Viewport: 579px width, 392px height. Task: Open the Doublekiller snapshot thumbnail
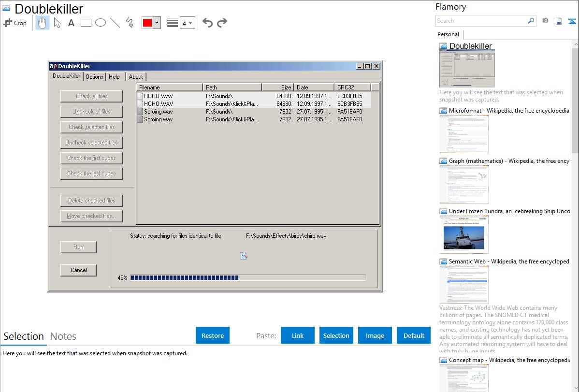pyautogui.click(x=467, y=69)
